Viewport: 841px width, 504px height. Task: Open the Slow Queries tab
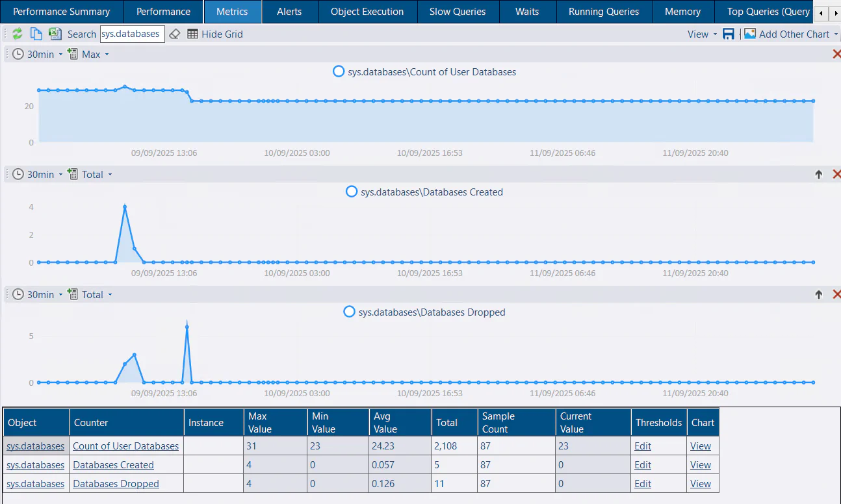click(458, 12)
